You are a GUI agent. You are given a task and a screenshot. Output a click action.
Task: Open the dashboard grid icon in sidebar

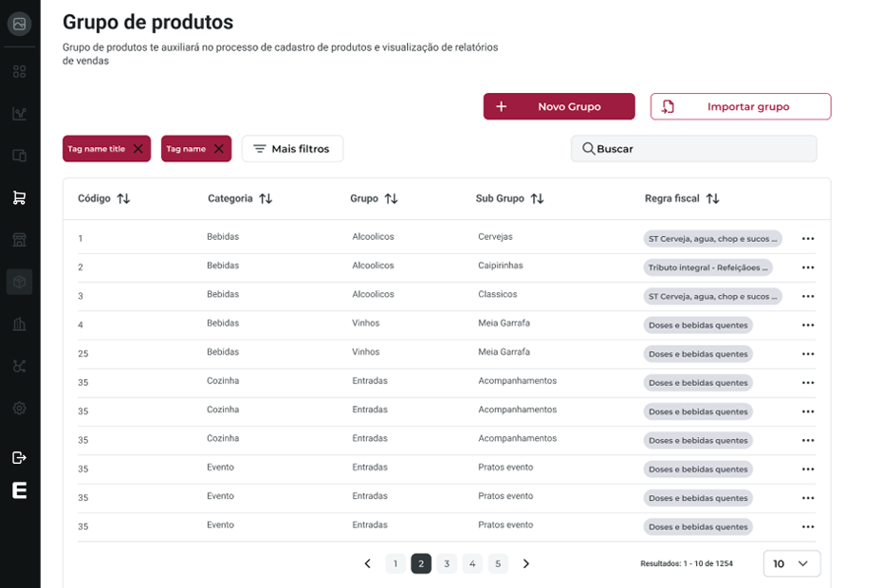[x=19, y=71]
